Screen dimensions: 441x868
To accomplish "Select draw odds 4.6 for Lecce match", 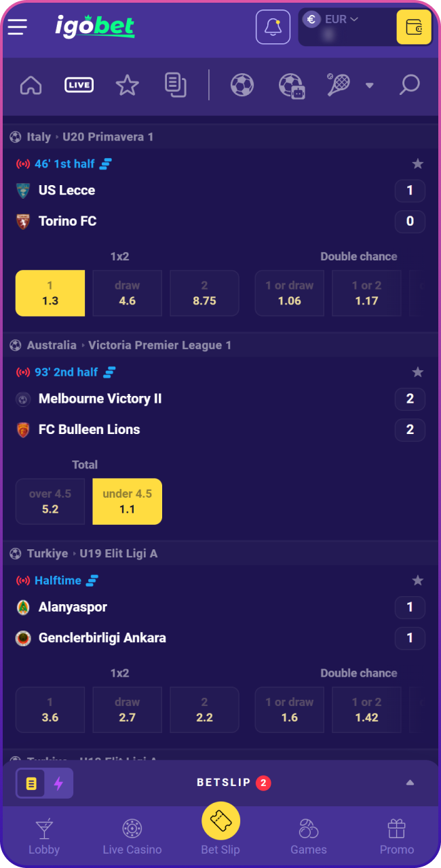I will tap(128, 293).
